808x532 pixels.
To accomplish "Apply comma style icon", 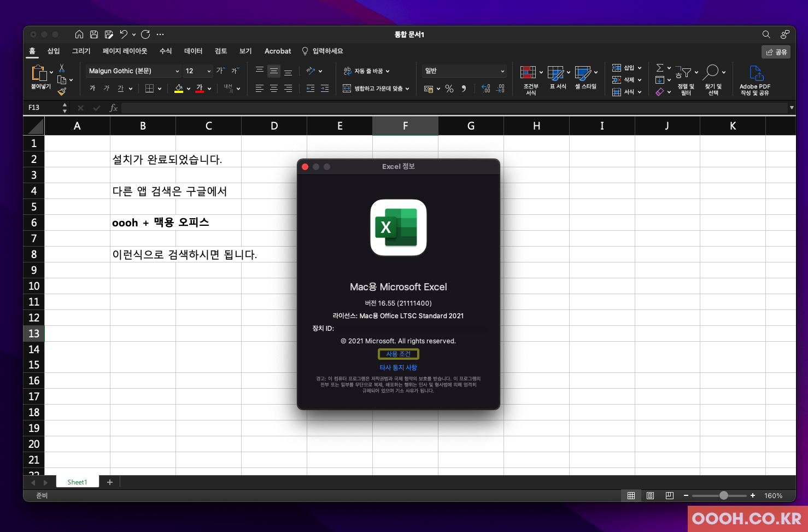I will [464, 89].
